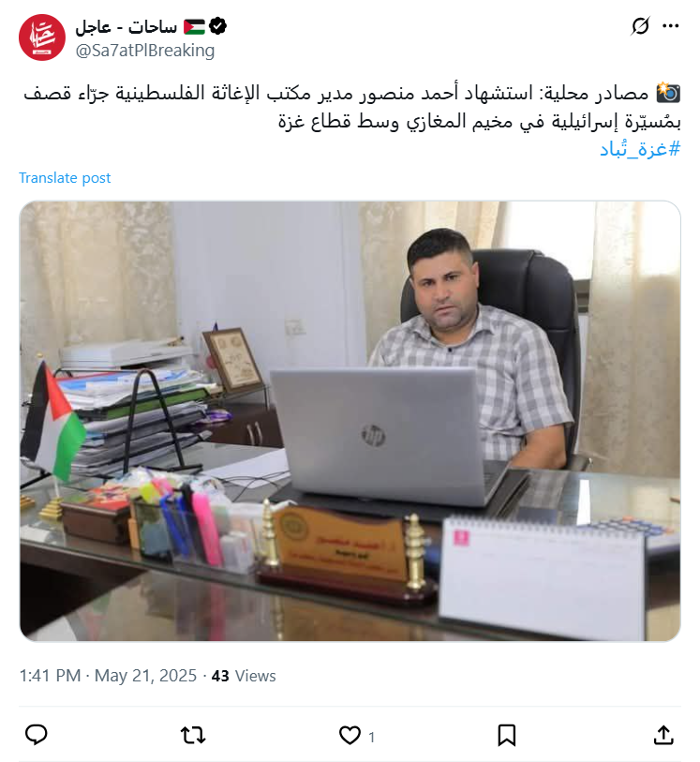
Task: Open the ساحات - عاجل display name
Action: pos(127,27)
